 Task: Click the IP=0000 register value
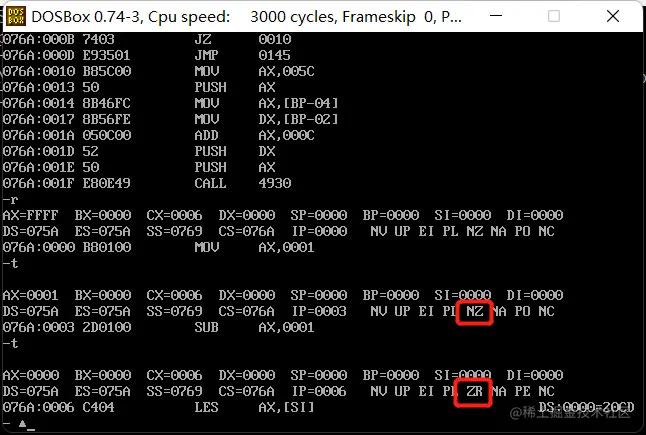(x=319, y=232)
